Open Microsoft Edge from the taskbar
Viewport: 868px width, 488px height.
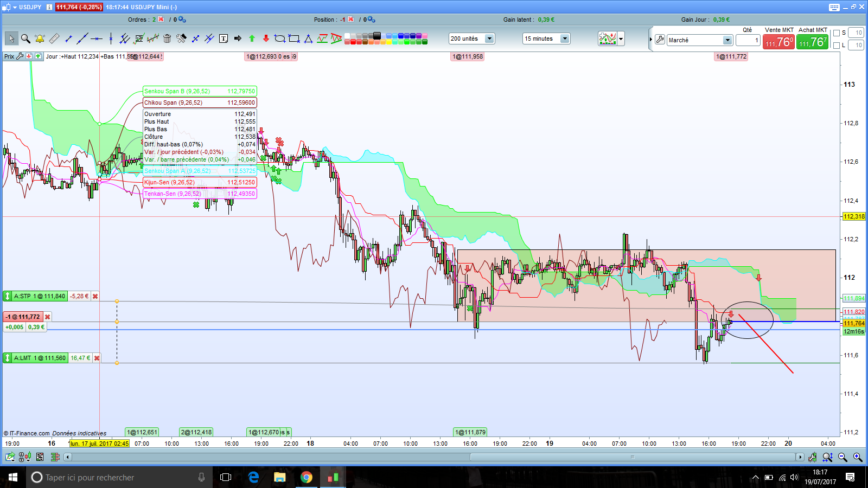[253, 477]
